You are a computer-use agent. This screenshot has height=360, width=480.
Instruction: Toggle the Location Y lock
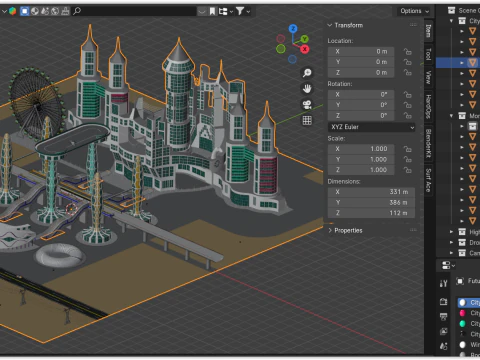407,62
